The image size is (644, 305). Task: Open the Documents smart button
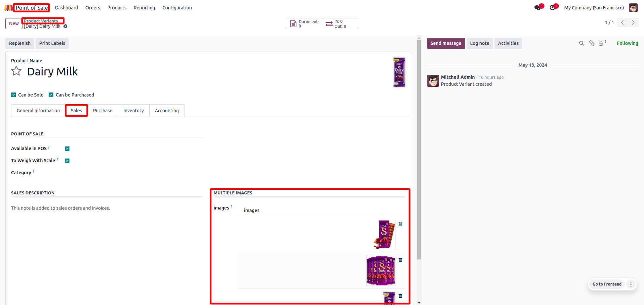[305, 24]
